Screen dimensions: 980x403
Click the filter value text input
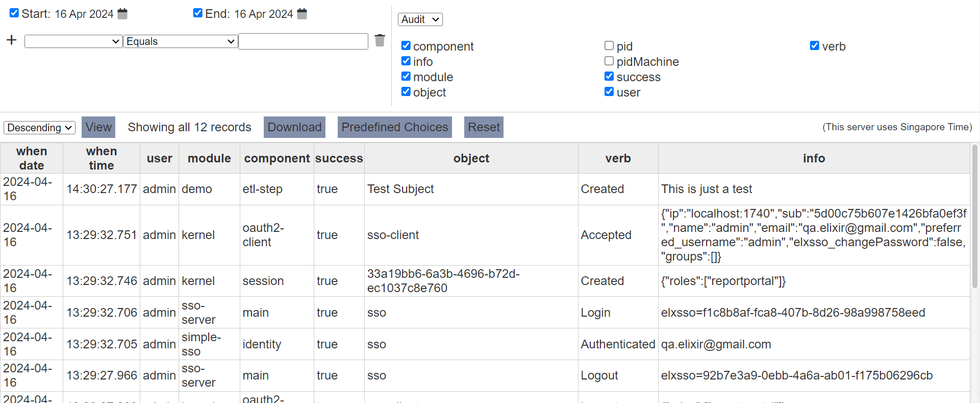[303, 41]
